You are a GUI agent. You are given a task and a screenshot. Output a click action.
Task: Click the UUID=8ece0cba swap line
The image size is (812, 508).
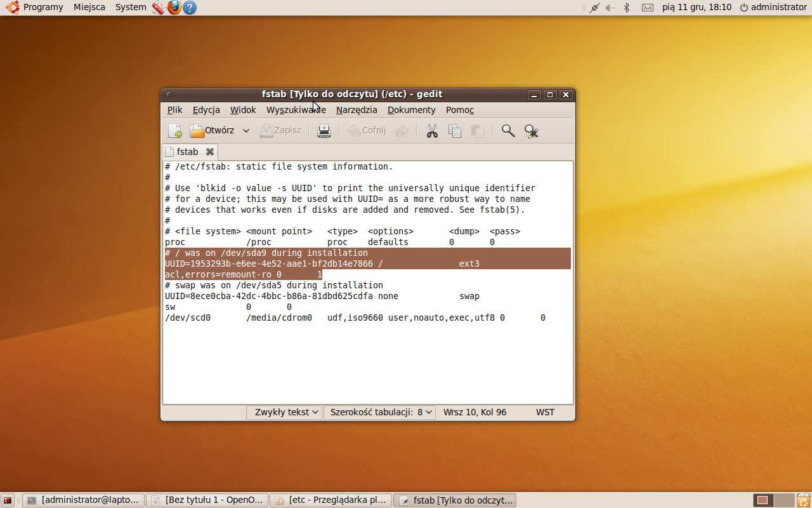pyautogui.click(x=322, y=297)
